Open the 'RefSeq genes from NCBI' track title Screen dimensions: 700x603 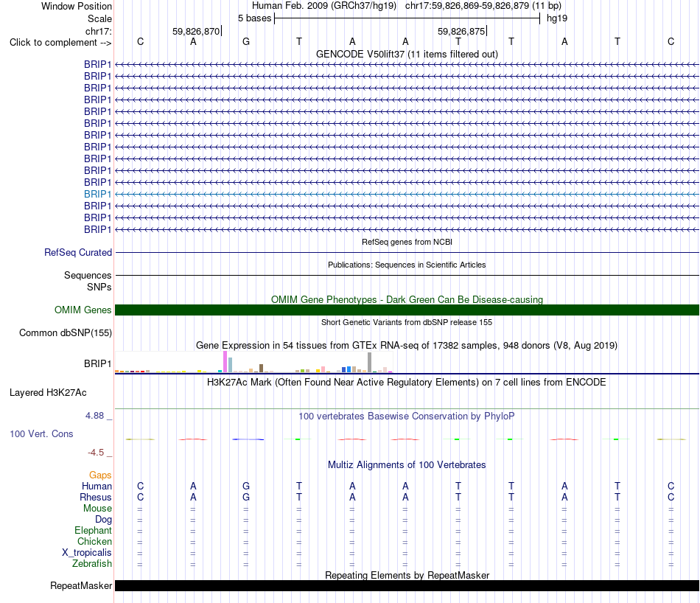coord(407,242)
